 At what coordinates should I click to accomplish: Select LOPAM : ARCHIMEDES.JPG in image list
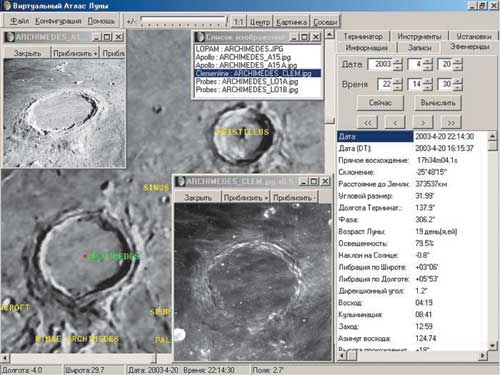pyautogui.click(x=257, y=49)
